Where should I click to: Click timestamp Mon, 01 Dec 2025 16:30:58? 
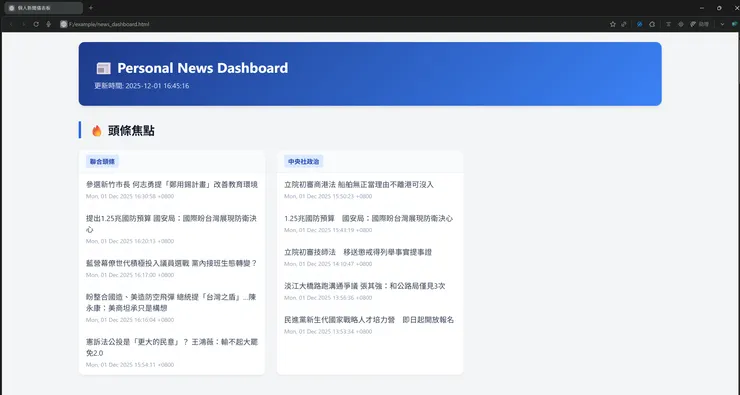tap(130, 196)
